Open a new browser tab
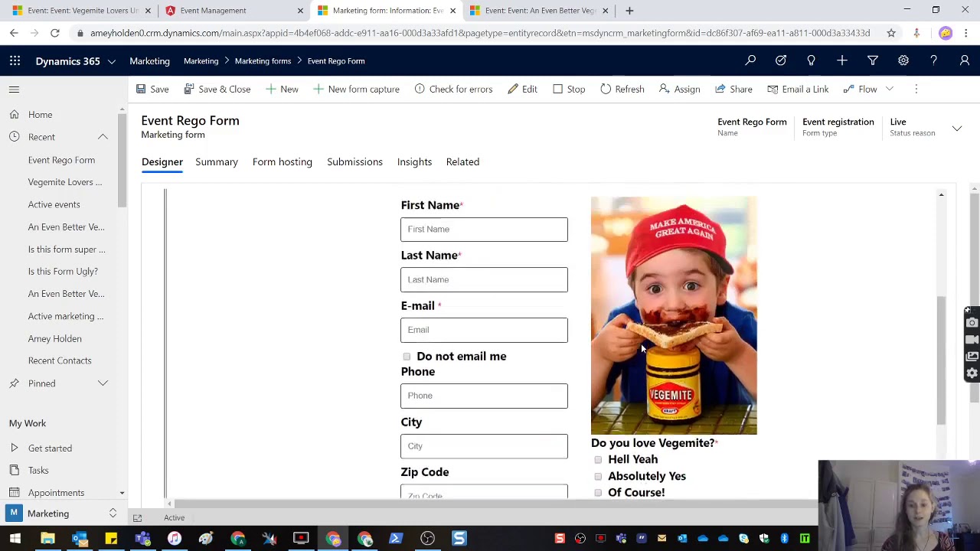The width and height of the screenshot is (980, 551). click(629, 11)
